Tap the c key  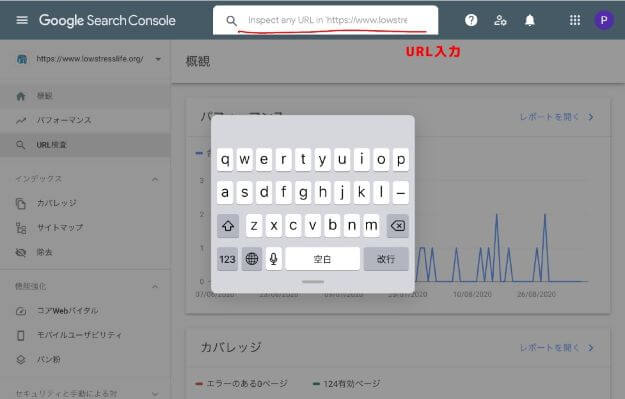tap(293, 226)
